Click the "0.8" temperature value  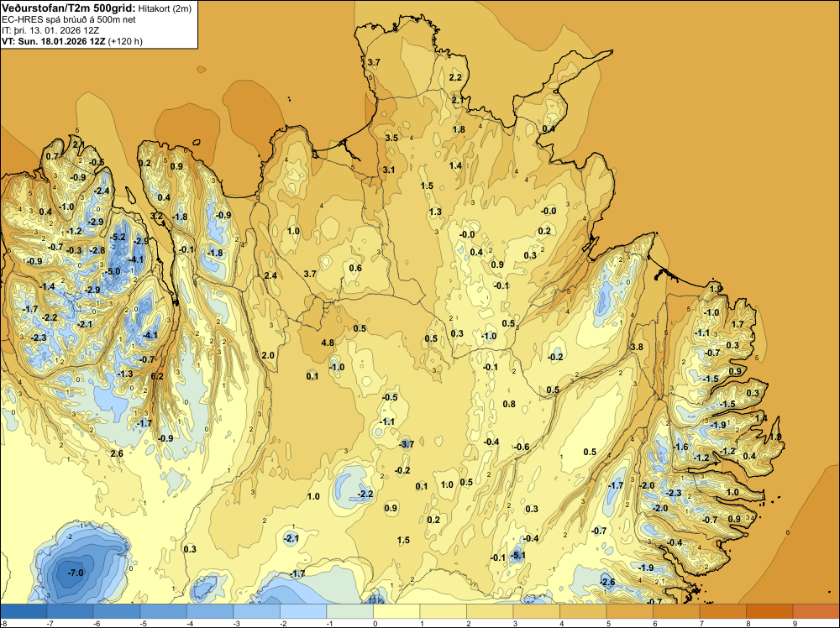509,404
